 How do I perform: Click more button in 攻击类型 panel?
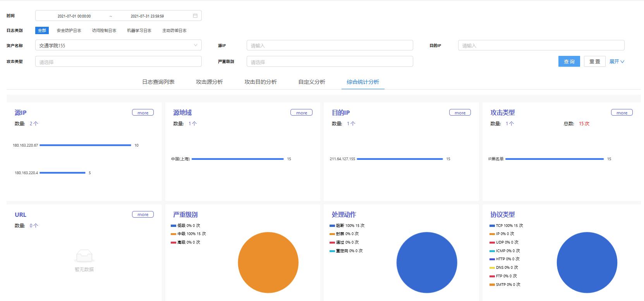coord(622,112)
